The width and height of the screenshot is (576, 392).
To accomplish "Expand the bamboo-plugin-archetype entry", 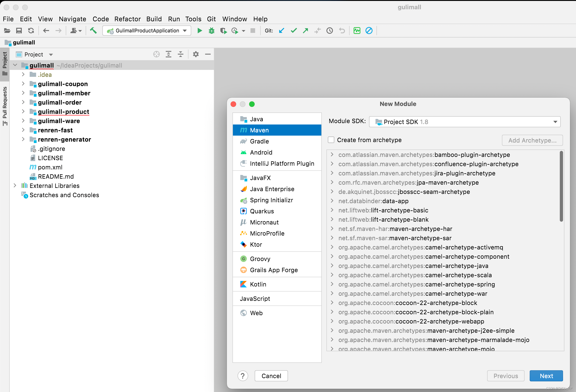I will tap(332, 155).
